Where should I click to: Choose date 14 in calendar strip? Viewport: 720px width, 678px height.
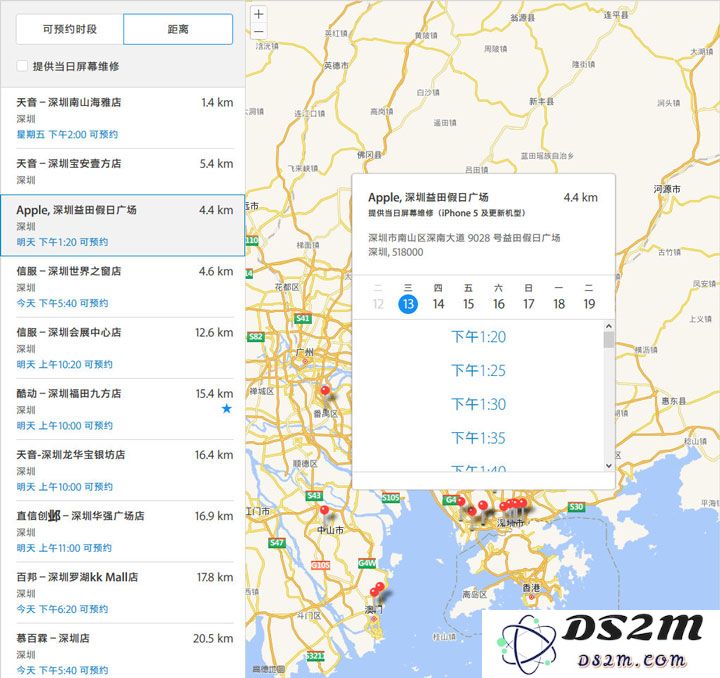tap(438, 304)
